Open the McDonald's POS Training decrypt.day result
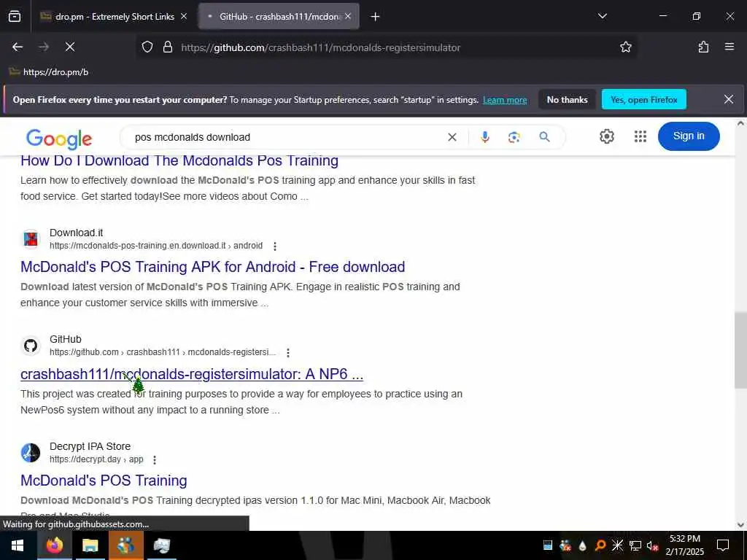This screenshot has height=560, width=747. click(104, 481)
